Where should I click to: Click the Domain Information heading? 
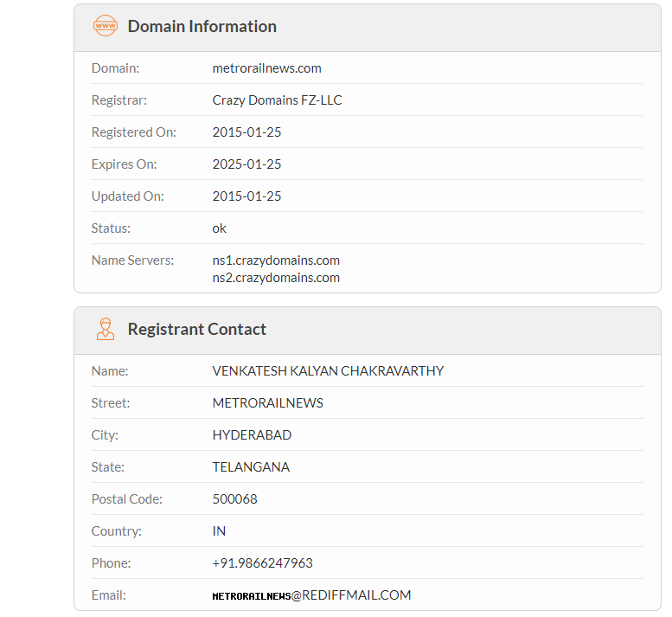click(x=202, y=26)
